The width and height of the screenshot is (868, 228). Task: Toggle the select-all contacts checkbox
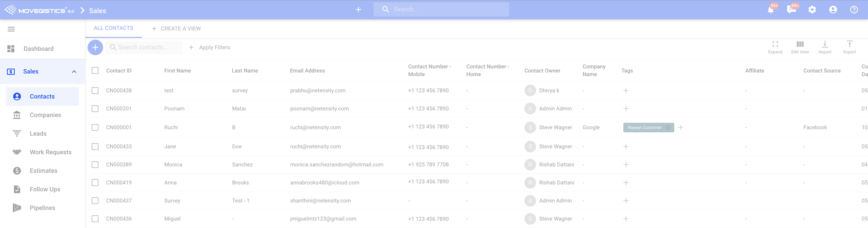pyautogui.click(x=95, y=70)
